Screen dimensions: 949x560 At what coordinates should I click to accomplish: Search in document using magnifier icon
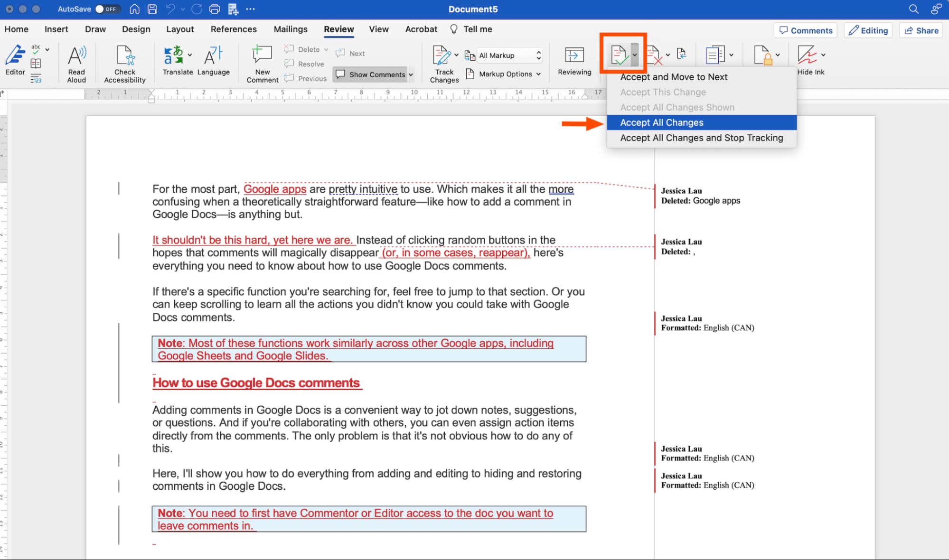[x=913, y=9]
